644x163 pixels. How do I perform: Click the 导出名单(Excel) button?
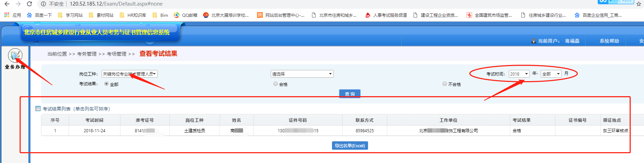tap(349, 146)
